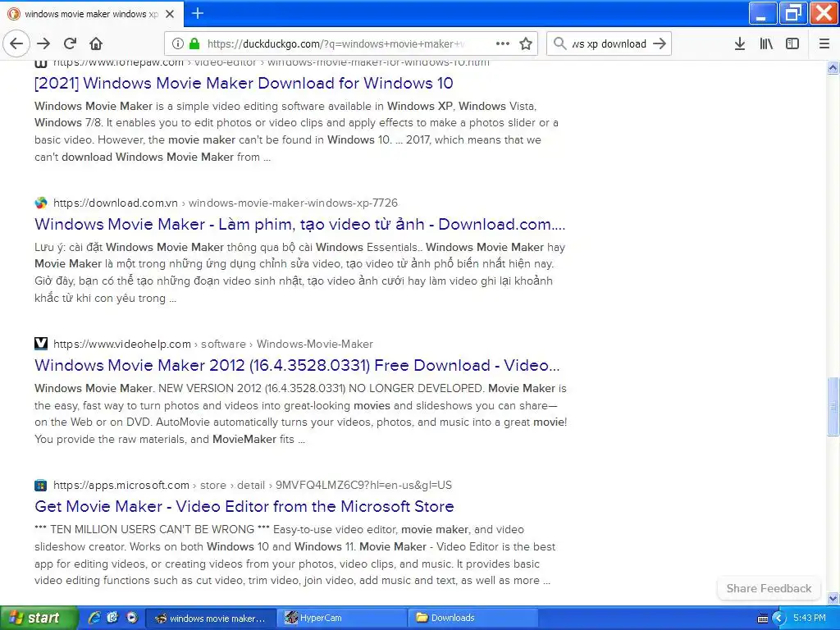Open Windows Movie Maker Download for Windows 10 result

(x=244, y=83)
